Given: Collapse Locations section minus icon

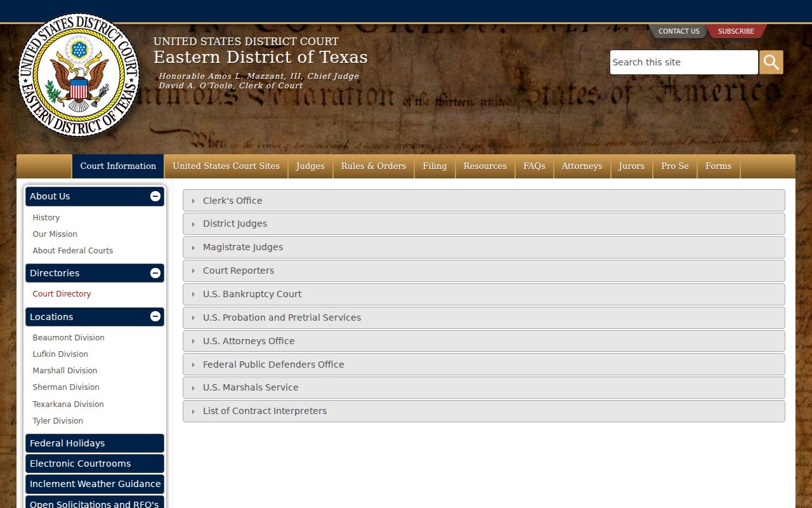Looking at the screenshot, I should click(155, 316).
